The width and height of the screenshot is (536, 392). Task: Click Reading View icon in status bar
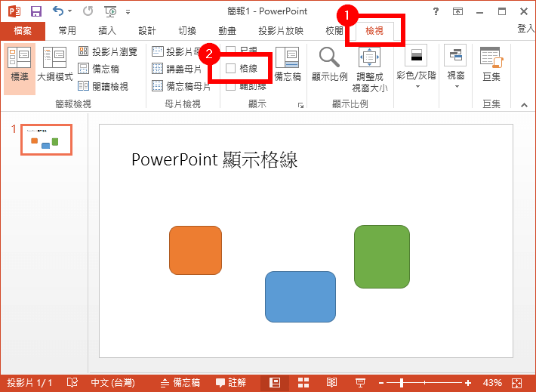tap(331, 382)
